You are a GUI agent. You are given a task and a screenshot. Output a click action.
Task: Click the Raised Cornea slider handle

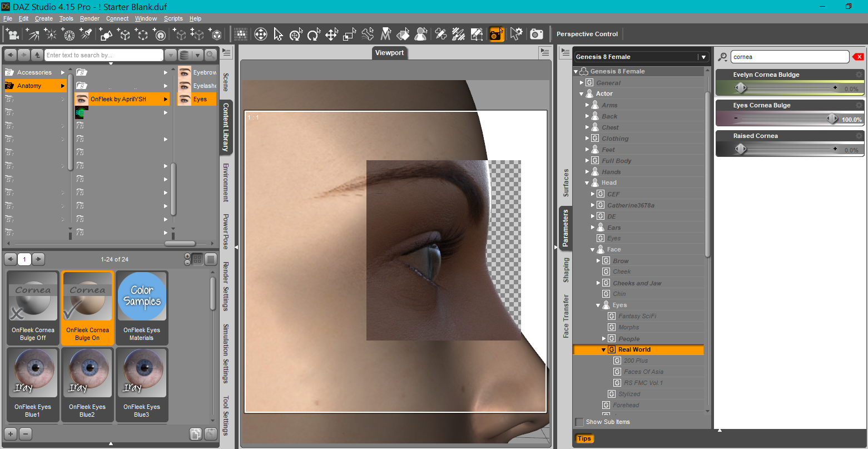click(x=740, y=149)
